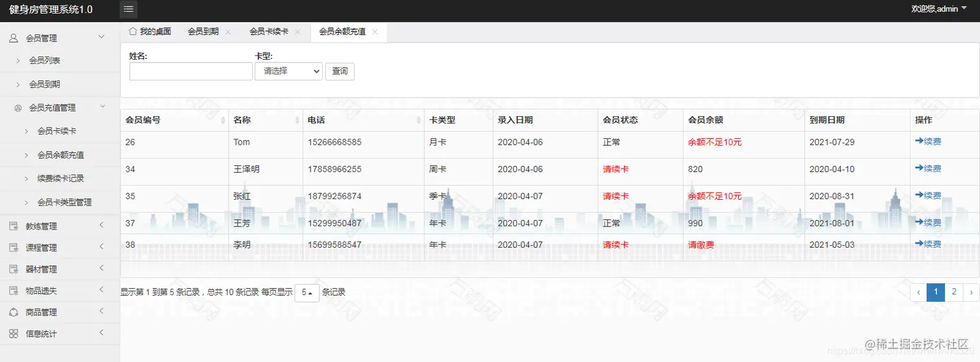Click the 商品管理 sidebar icon
Screen dimensions: 980x362
point(13,312)
